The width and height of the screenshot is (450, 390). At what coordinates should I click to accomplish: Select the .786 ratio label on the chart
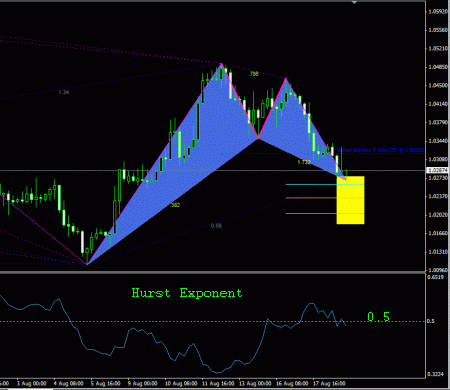coord(253,74)
